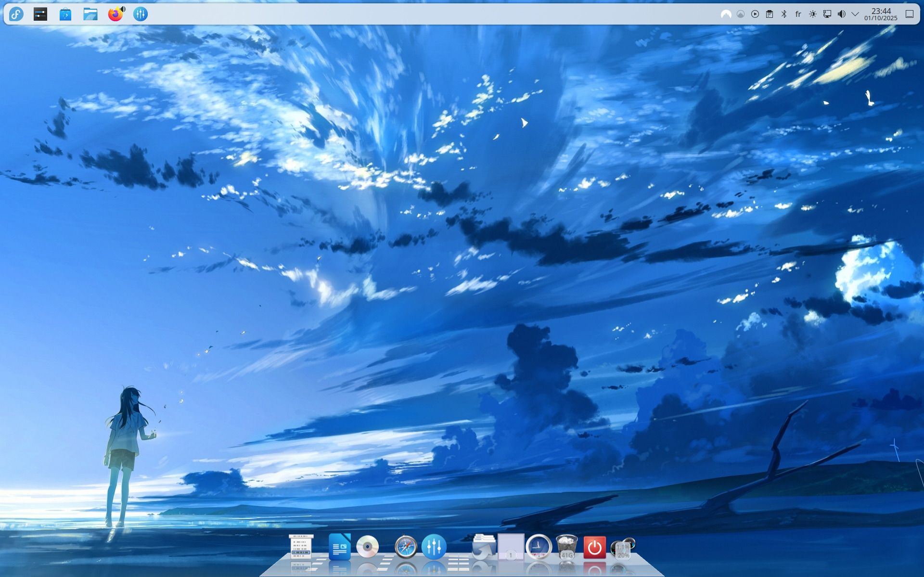The width and height of the screenshot is (924, 577).
Task: Toggle Bluetooth from the system tray
Action: (784, 14)
